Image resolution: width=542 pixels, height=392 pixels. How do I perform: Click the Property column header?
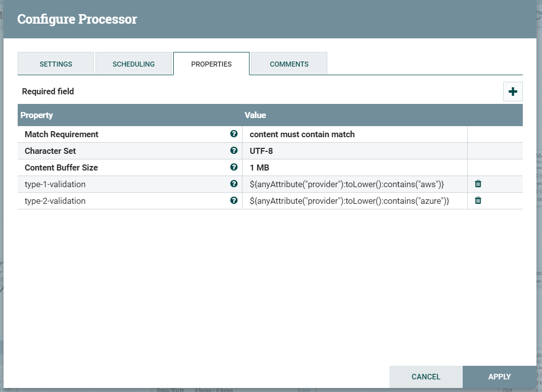click(x=36, y=115)
